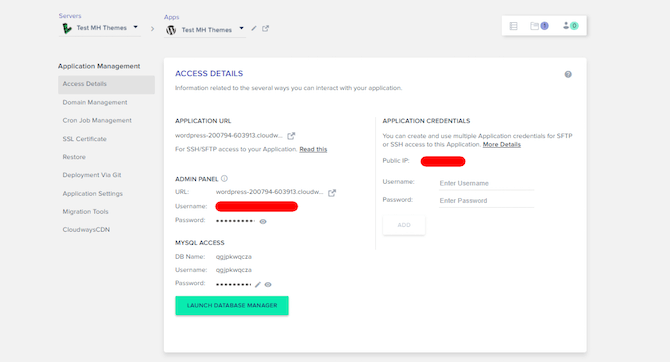Open Domain Management section
The width and height of the screenshot is (670, 362).
[x=95, y=103]
